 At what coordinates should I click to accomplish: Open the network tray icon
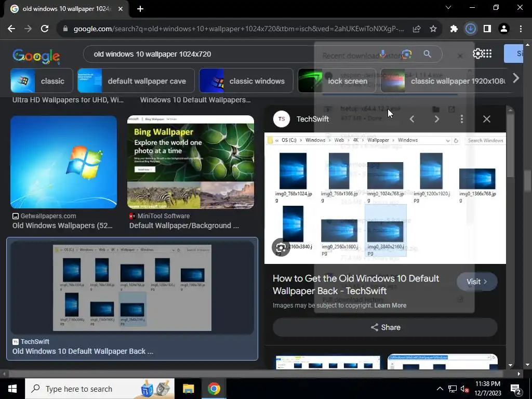(453, 389)
